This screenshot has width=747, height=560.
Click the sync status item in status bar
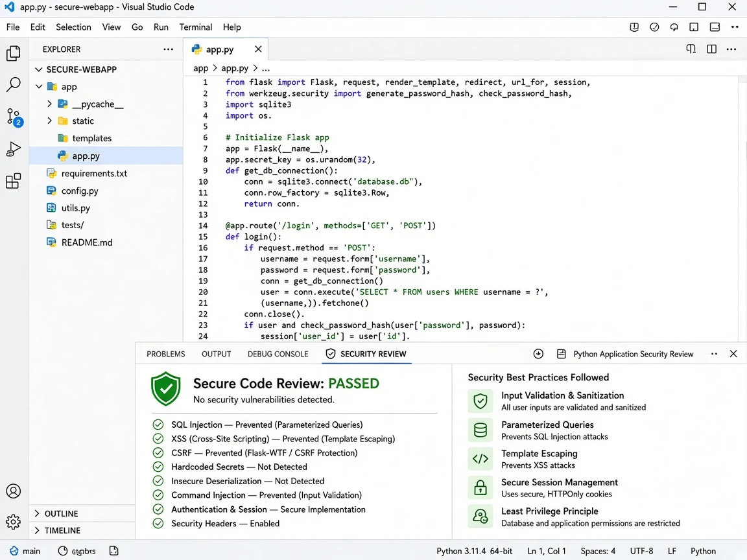point(77,551)
